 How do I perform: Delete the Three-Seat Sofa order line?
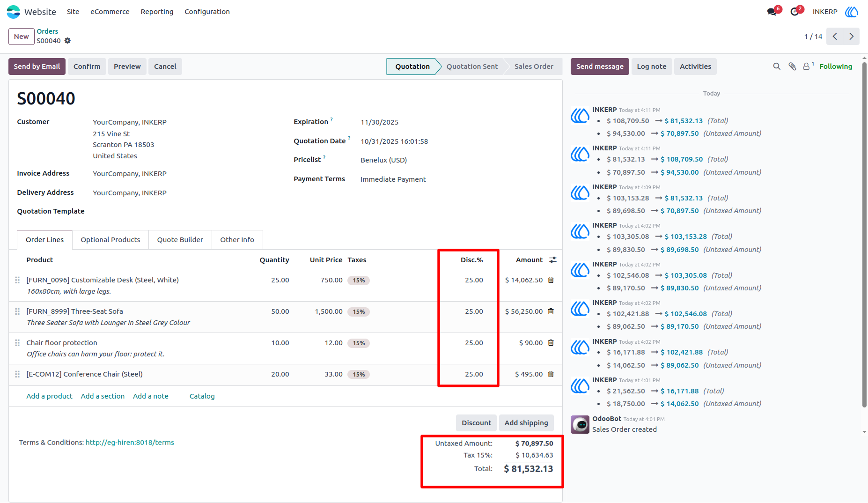pyautogui.click(x=551, y=311)
